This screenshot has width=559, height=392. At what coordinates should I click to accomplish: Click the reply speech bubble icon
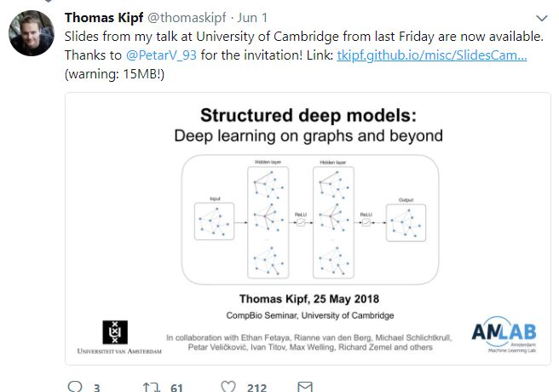pyautogui.click(x=75, y=387)
